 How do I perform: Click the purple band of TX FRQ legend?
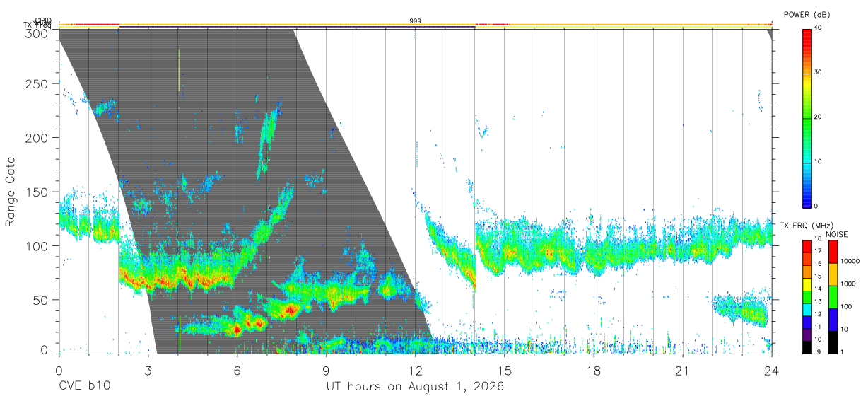coord(807,335)
